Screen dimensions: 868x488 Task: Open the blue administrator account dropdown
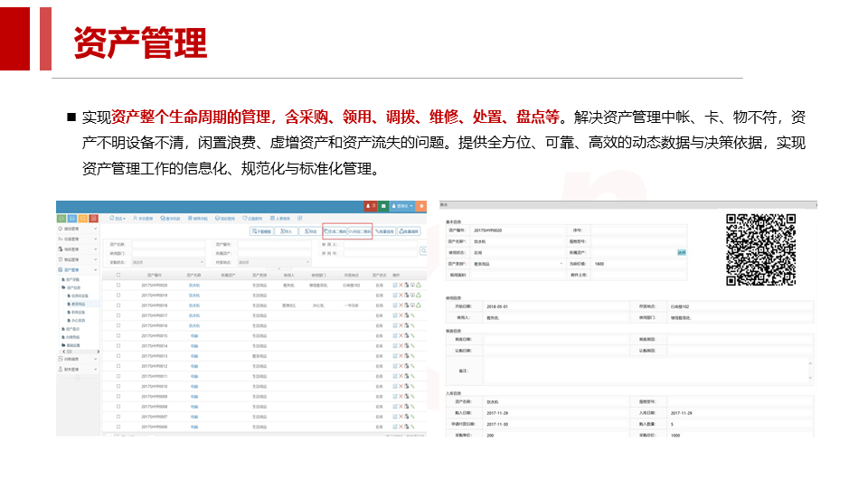[x=402, y=206]
